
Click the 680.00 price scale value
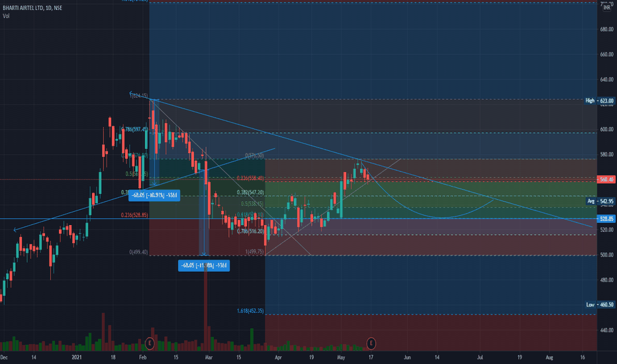pyautogui.click(x=606, y=30)
